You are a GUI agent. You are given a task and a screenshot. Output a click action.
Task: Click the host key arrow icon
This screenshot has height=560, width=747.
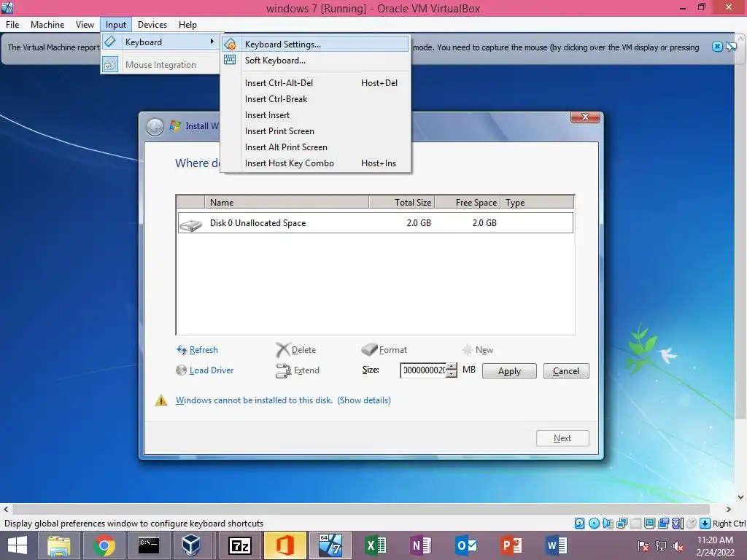(705, 524)
